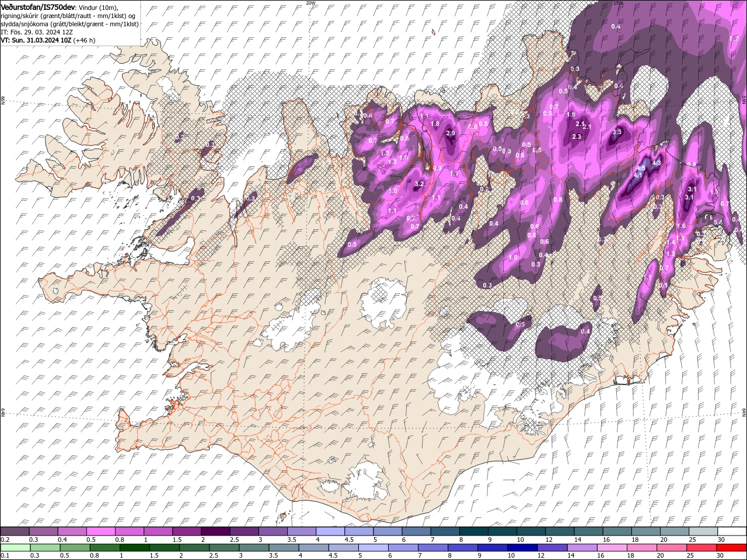The height and width of the screenshot is (560, 747).
Task: Click the 3.2 snowfall value on map
Action: (x=419, y=184)
